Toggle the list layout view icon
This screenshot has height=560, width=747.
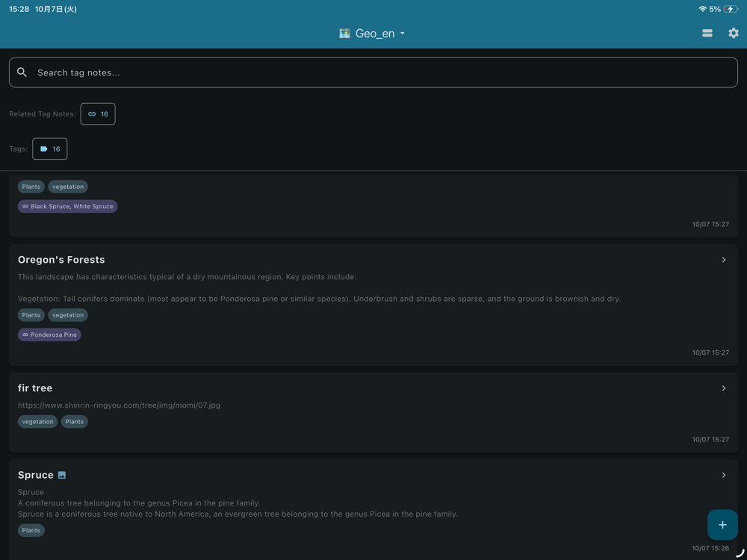707,33
